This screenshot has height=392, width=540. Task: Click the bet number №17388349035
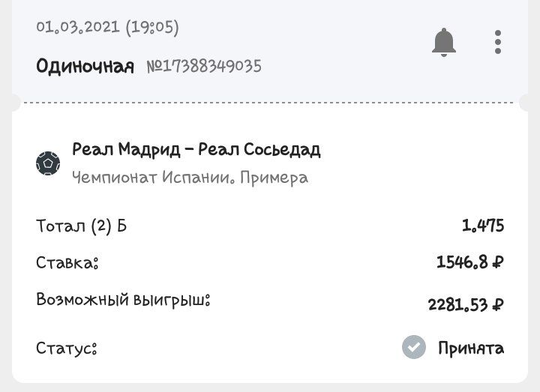tap(203, 66)
